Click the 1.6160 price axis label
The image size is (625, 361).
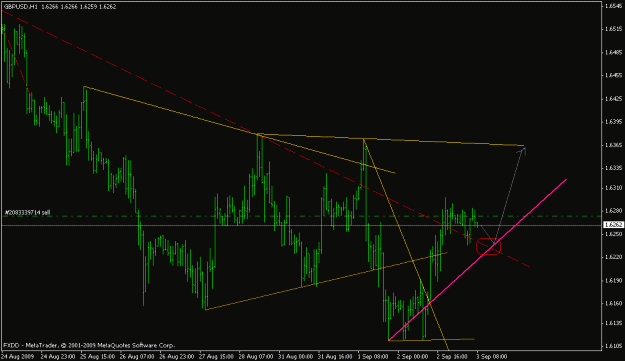[614, 303]
